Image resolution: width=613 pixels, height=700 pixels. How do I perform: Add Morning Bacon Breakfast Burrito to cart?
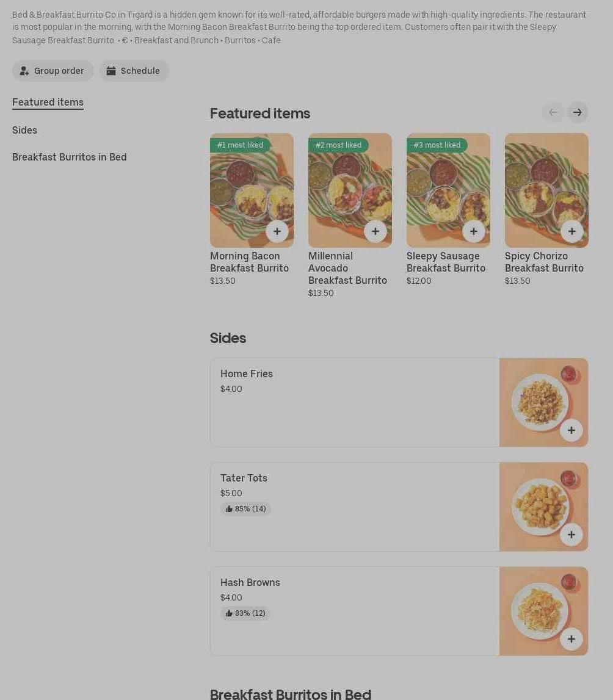277,231
